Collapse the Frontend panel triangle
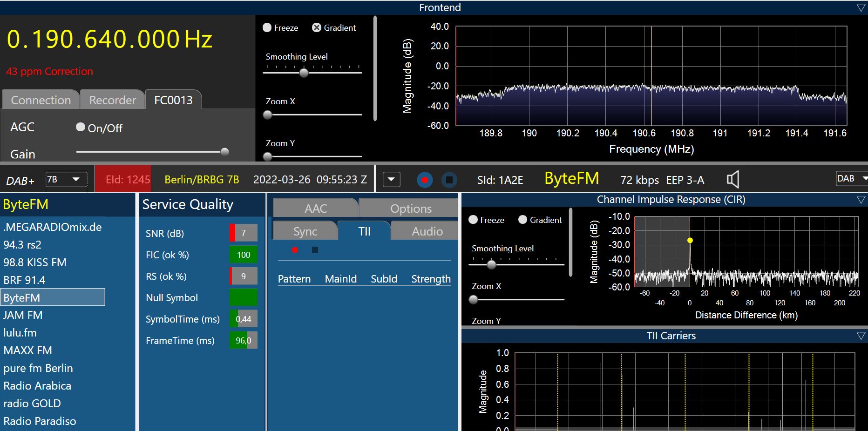Screen dimensions: 868x431 (861, 8)
